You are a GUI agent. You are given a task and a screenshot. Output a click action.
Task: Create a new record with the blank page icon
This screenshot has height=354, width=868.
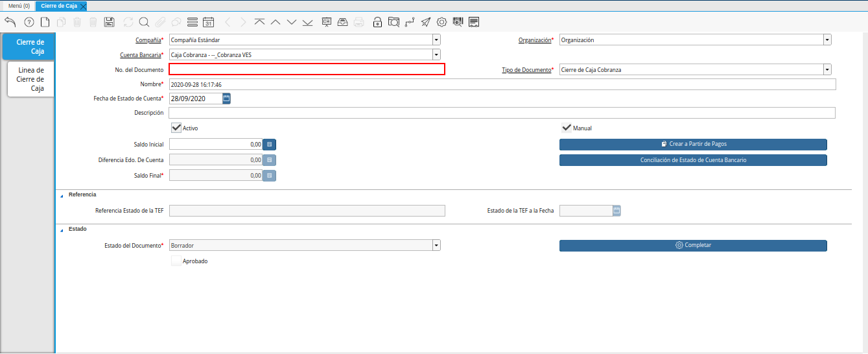point(45,22)
